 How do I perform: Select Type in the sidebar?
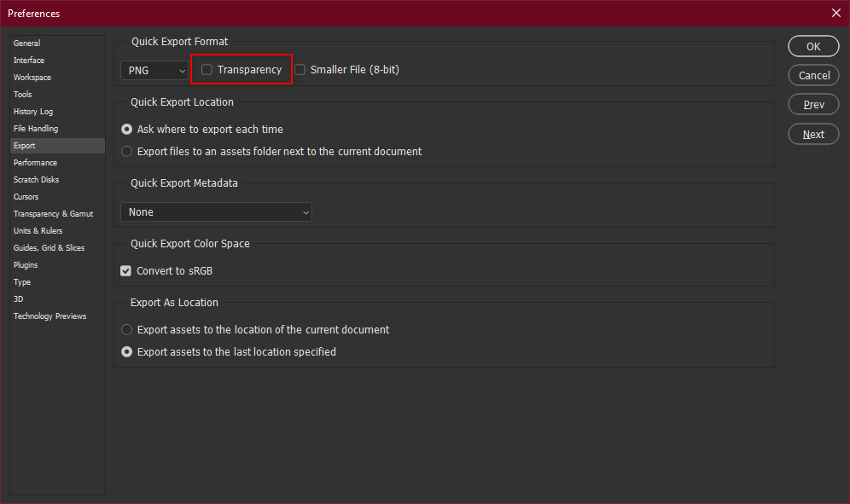57,282
